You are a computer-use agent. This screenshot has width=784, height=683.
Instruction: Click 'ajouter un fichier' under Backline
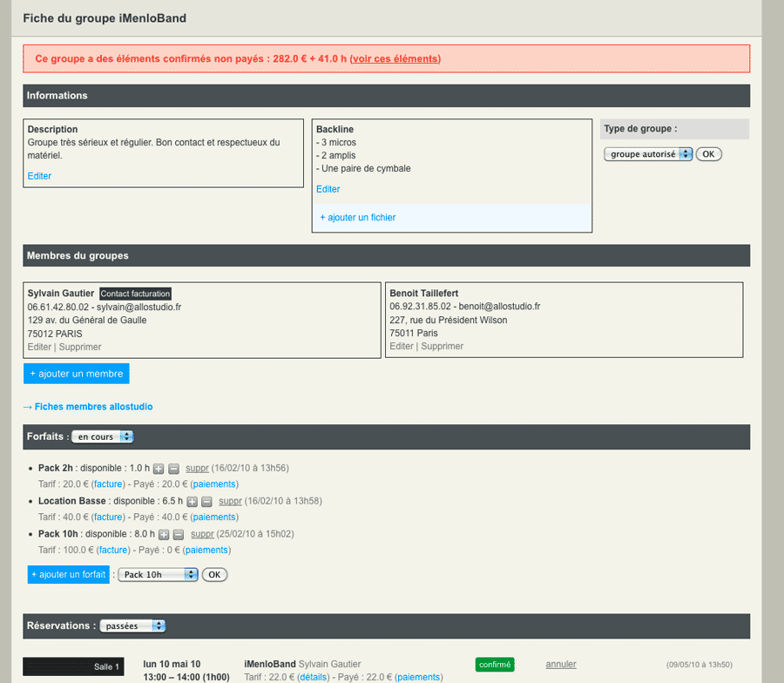pyautogui.click(x=357, y=218)
